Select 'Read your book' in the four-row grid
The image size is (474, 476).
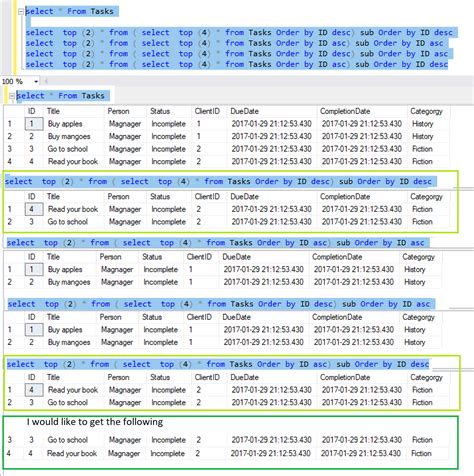73,162
